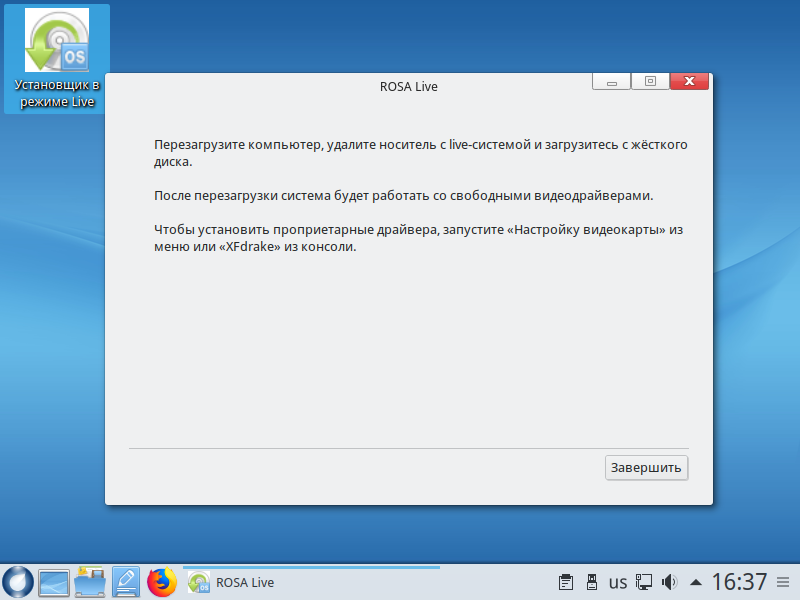
Task: Open the panel settings hamburger menu
Action: point(783,582)
